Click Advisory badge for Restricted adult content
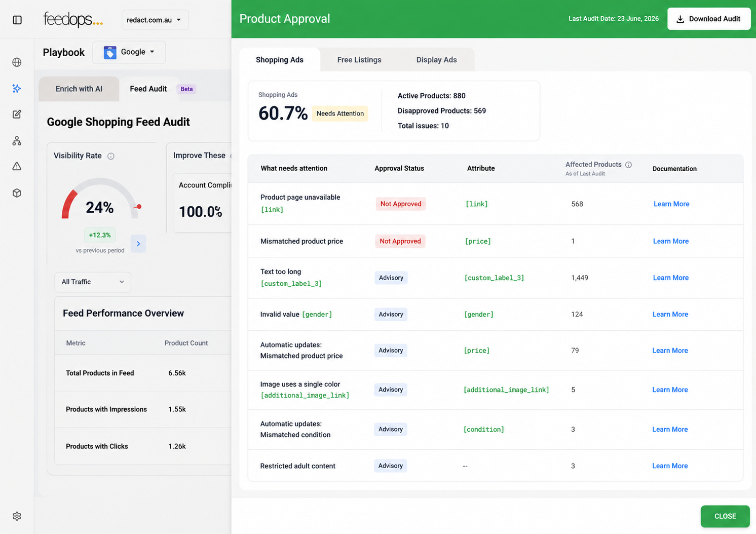Viewport: 756px width, 534px height. coord(391,466)
